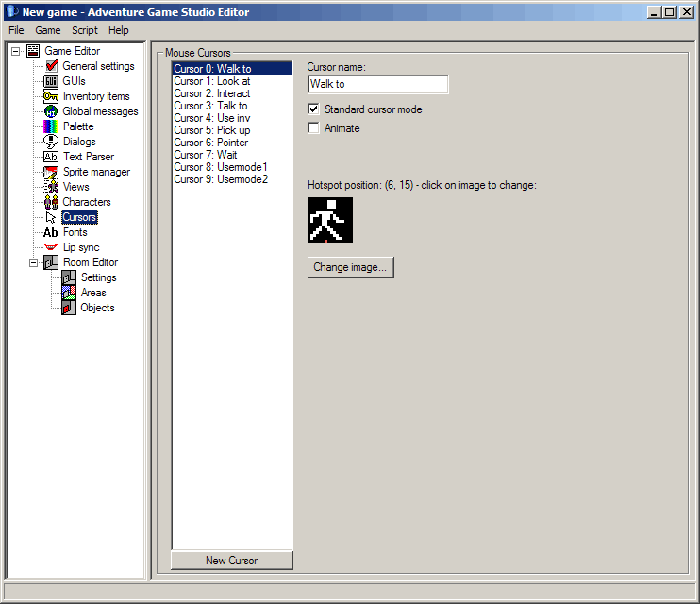Collapse the Room Editor tree node

(x=33, y=262)
